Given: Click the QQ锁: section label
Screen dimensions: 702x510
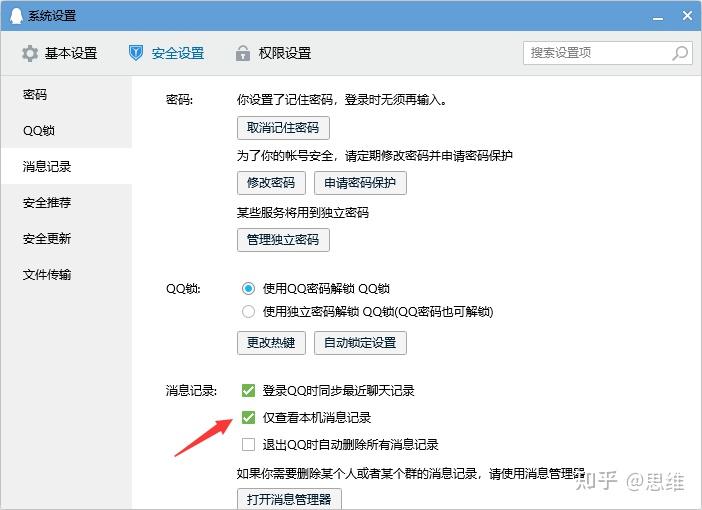Looking at the screenshot, I should click(183, 289).
